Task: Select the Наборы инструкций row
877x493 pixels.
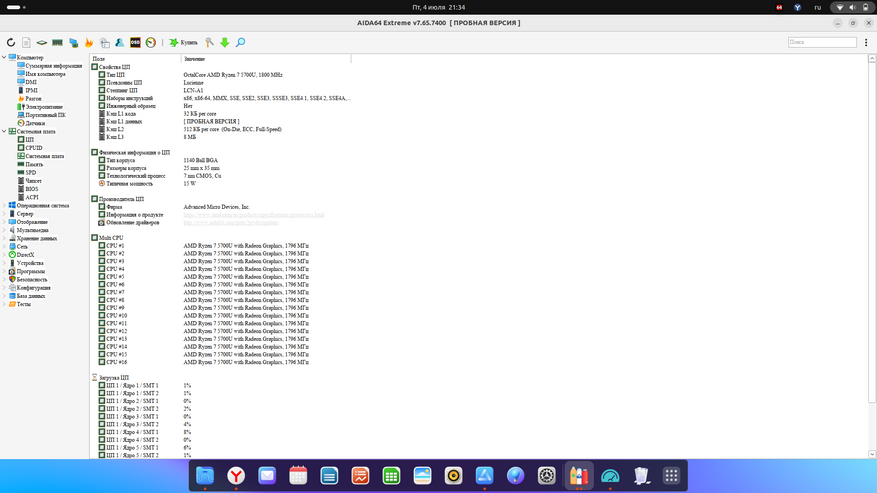Action: [221, 98]
